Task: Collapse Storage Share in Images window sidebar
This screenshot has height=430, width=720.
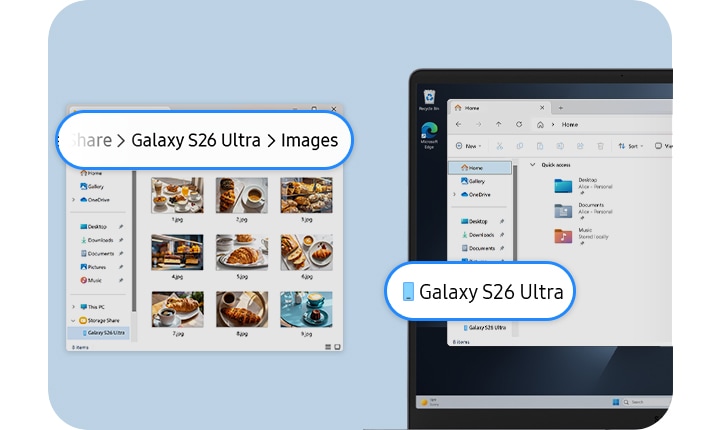Action: click(x=73, y=320)
